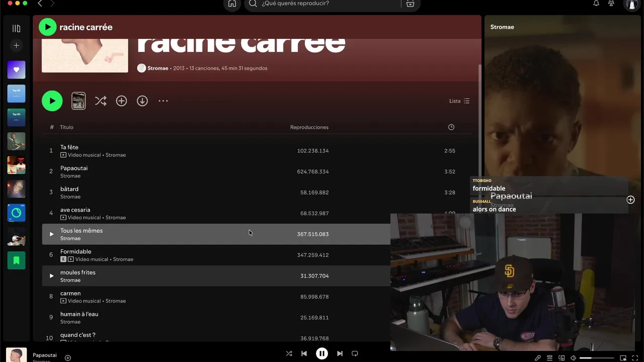
Task: Select the 'bâtard' track
Action: pos(69,189)
